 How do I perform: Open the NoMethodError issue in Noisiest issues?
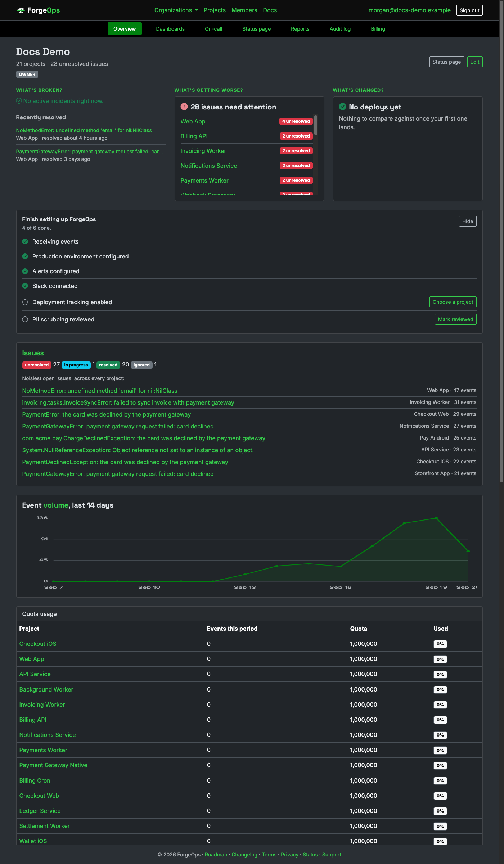pos(100,391)
